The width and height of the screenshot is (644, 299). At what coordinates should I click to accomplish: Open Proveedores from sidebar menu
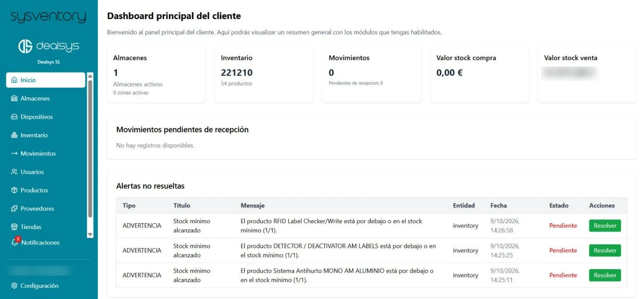[x=45, y=209]
